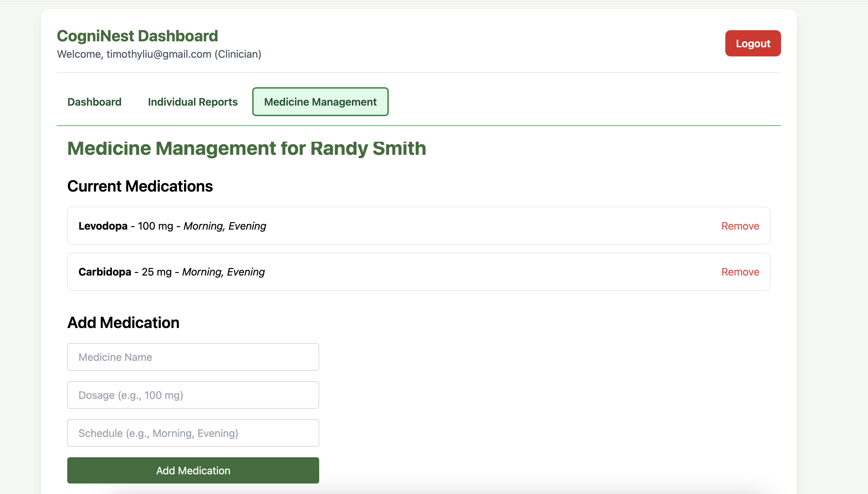Click the Levodopa 100 mg dosage text
Image resolution: width=868 pixels, height=494 pixels.
click(x=155, y=226)
